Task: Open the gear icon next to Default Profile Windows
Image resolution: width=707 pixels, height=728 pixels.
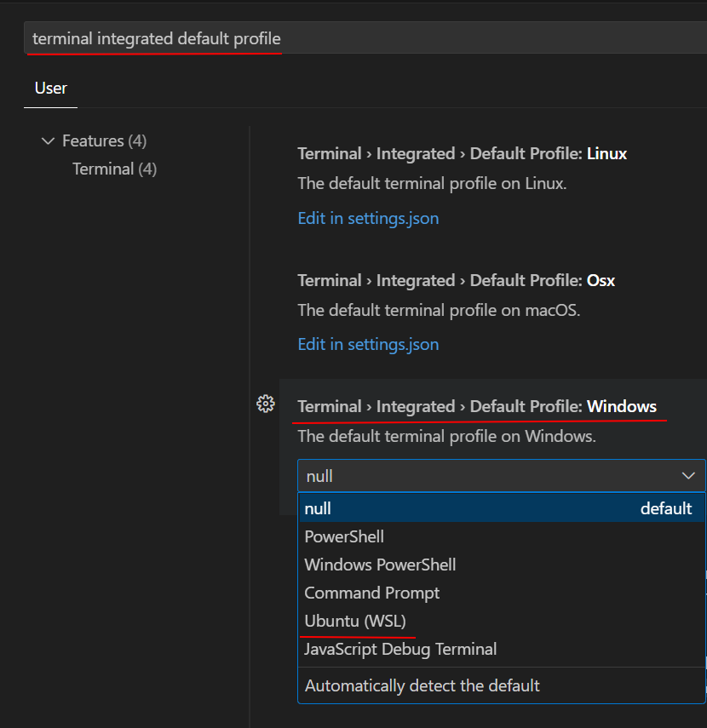Action: [266, 404]
